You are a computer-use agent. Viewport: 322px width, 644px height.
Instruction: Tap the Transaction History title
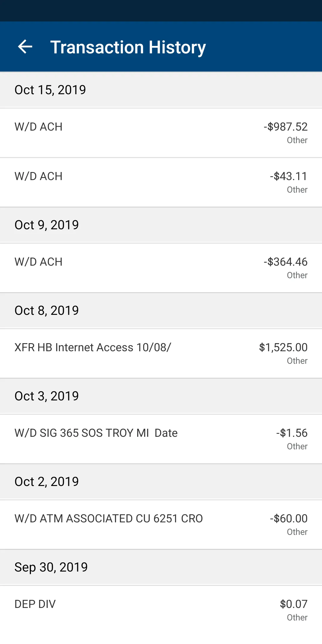click(128, 47)
